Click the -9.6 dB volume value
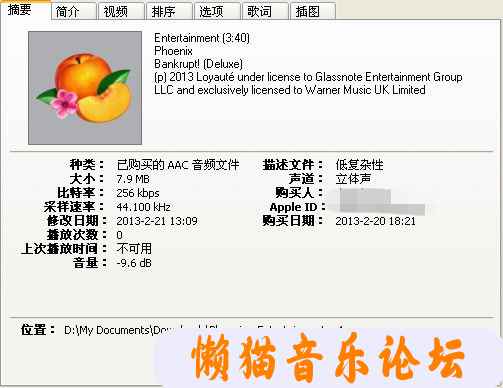 134,263
